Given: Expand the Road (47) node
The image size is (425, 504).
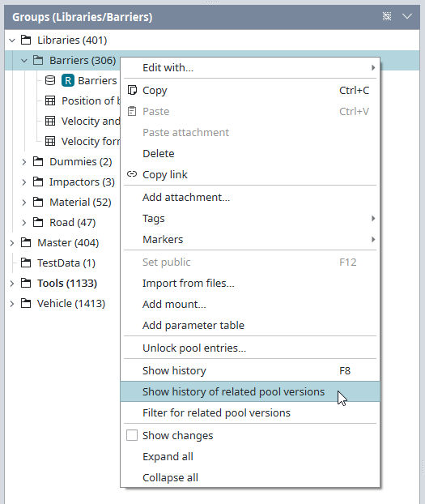Looking at the screenshot, I should click(x=24, y=222).
